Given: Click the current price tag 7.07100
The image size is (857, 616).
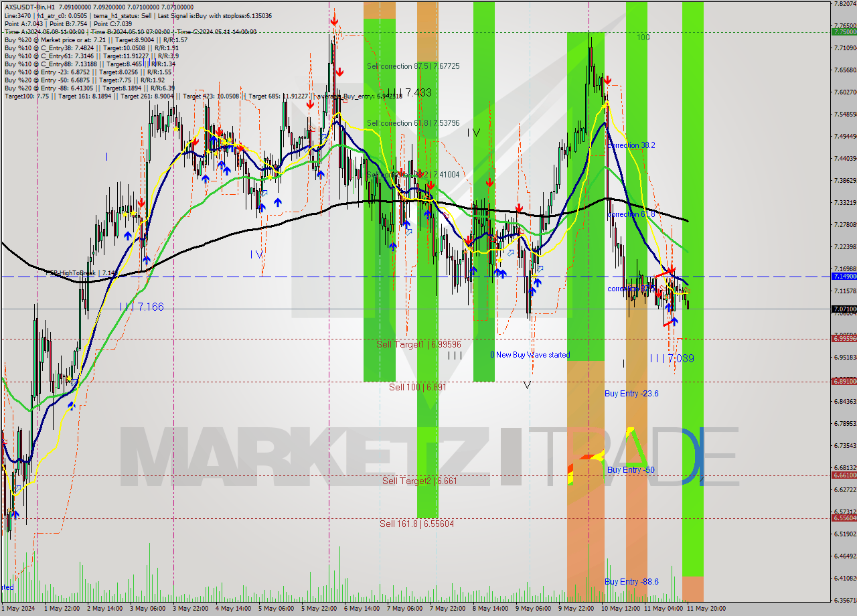Looking at the screenshot, I should pos(844,309).
